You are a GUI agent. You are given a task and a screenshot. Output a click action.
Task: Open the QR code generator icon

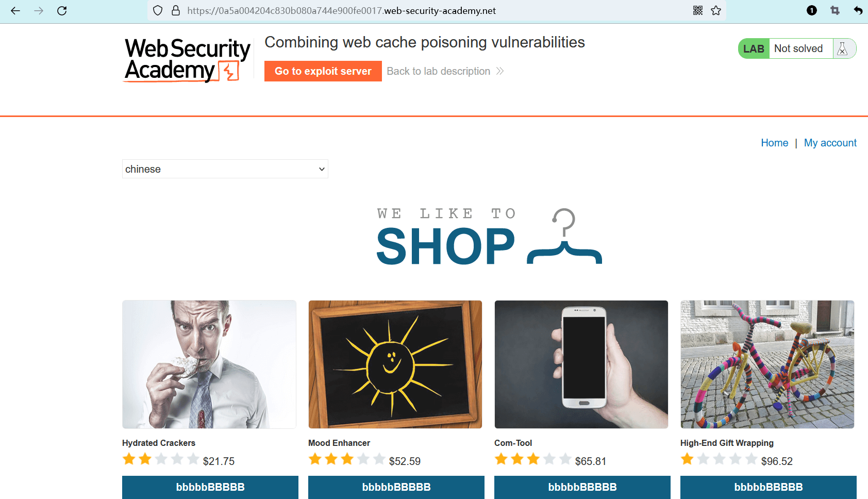pos(698,11)
